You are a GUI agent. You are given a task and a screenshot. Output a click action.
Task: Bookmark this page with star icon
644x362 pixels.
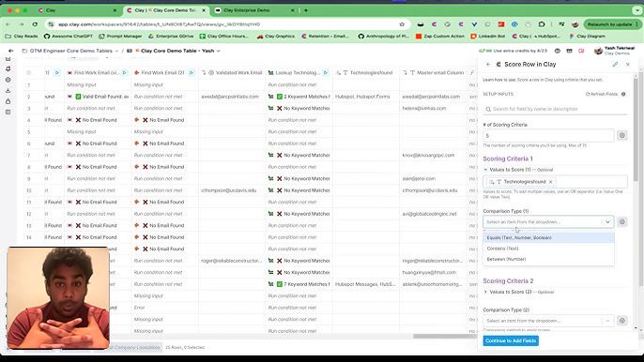[x=402, y=24]
